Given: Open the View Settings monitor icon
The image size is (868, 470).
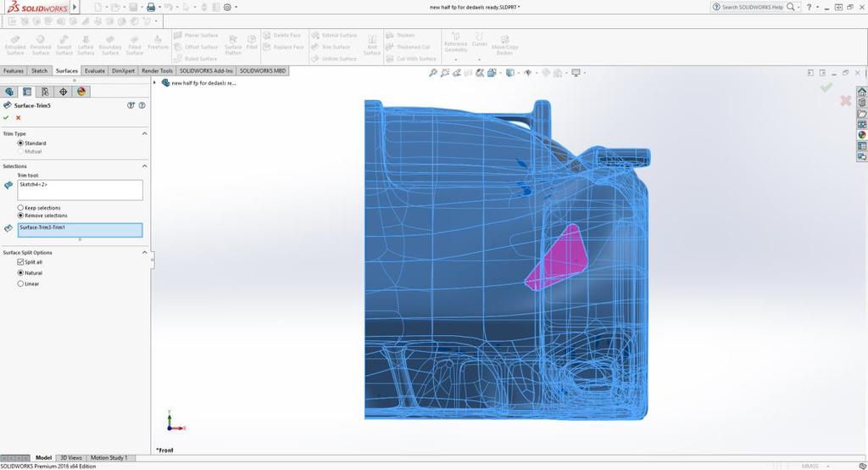Looking at the screenshot, I should coord(576,73).
